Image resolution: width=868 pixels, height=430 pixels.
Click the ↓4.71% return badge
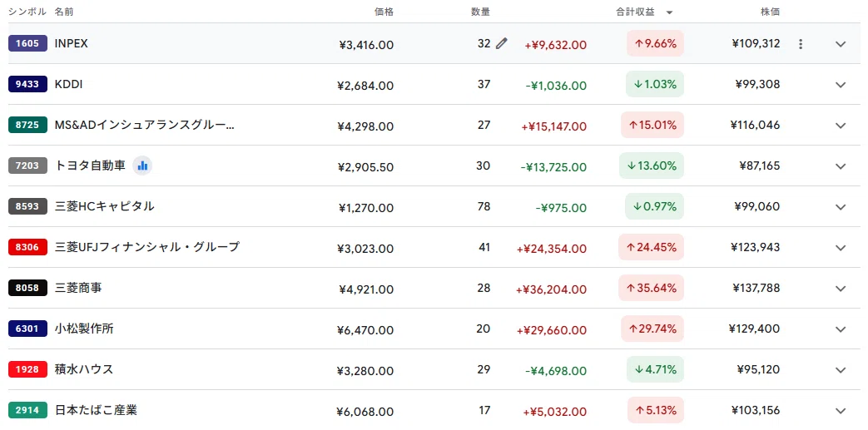pos(656,369)
